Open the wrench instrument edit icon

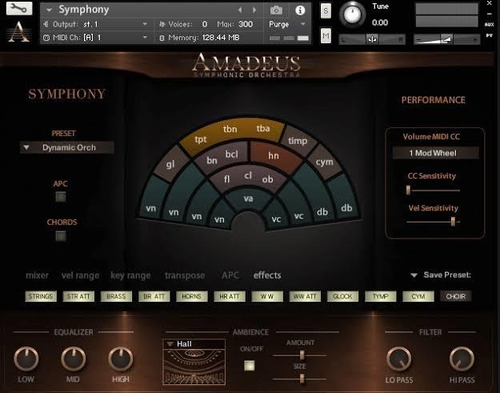point(19,8)
